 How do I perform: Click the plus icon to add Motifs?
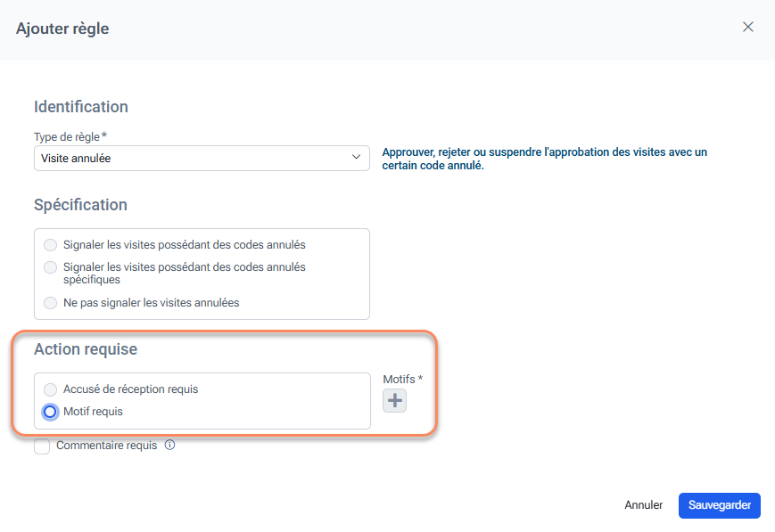point(394,401)
